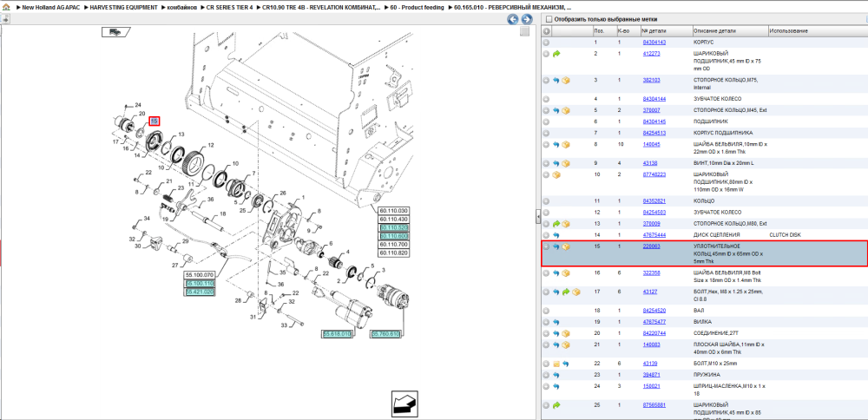Open 60 - Product feeding breadcrumb
Screen dimensions: 868x420
(x=417, y=9)
